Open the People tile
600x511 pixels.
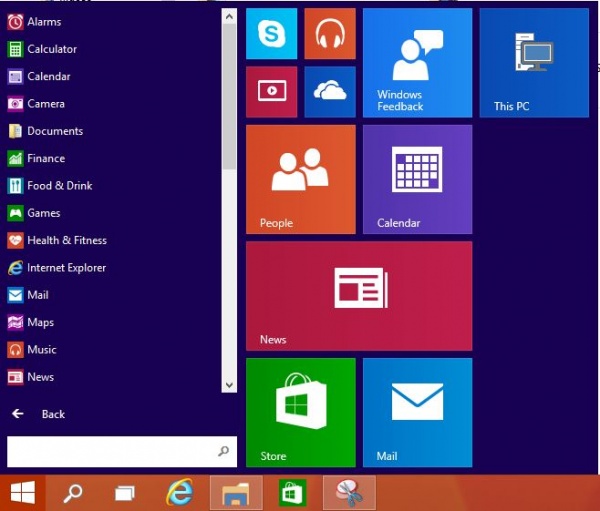click(301, 180)
